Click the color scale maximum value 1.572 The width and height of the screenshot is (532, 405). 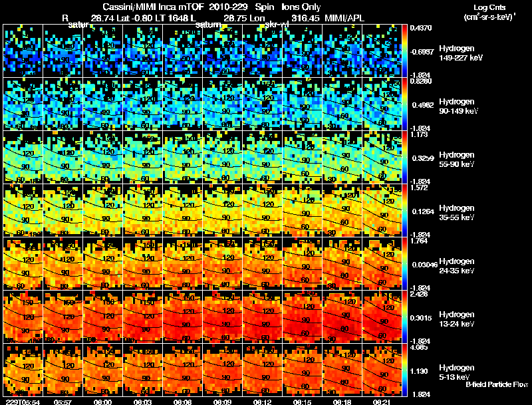point(419,188)
